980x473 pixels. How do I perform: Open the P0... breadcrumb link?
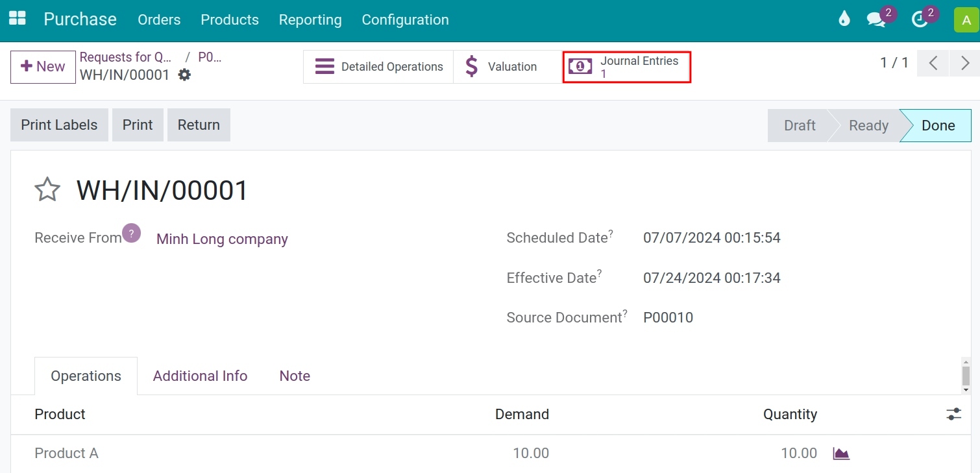pyautogui.click(x=210, y=57)
